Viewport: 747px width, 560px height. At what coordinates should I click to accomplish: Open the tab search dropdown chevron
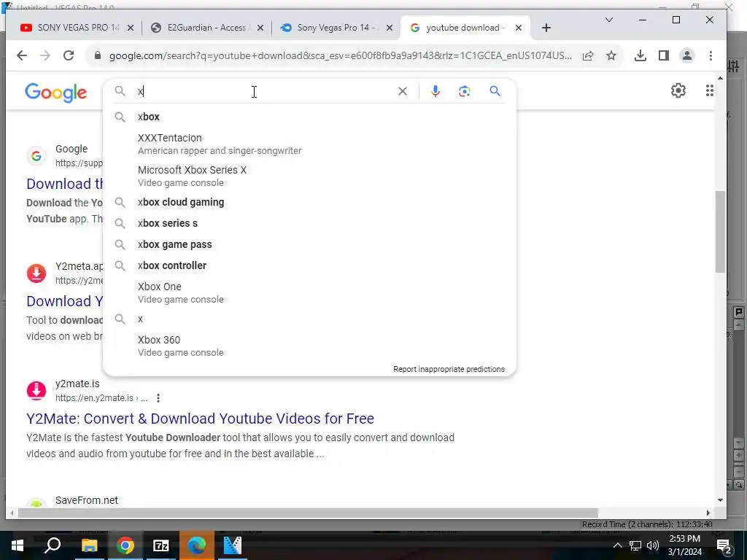pyautogui.click(x=609, y=20)
